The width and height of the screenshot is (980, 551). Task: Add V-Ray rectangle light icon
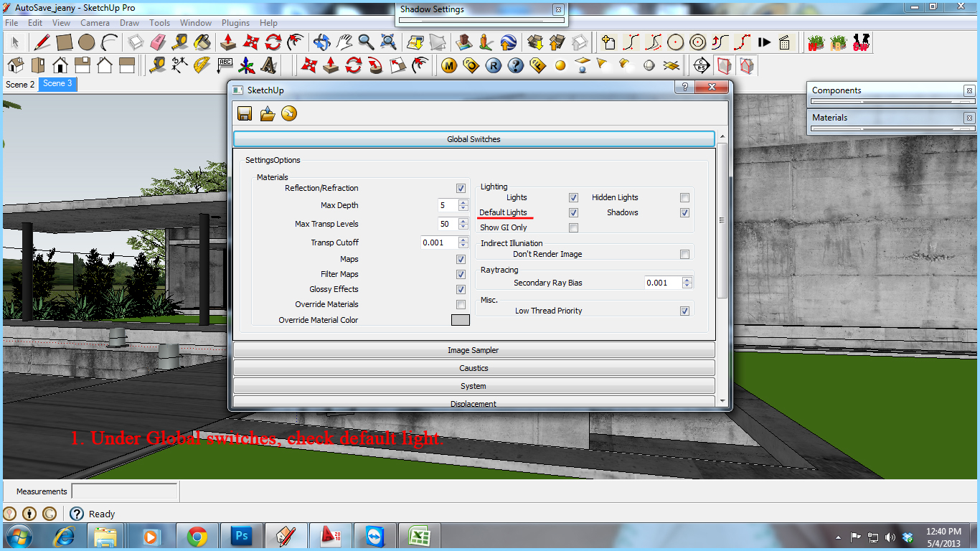pyautogui.click(x=582, y=66)
